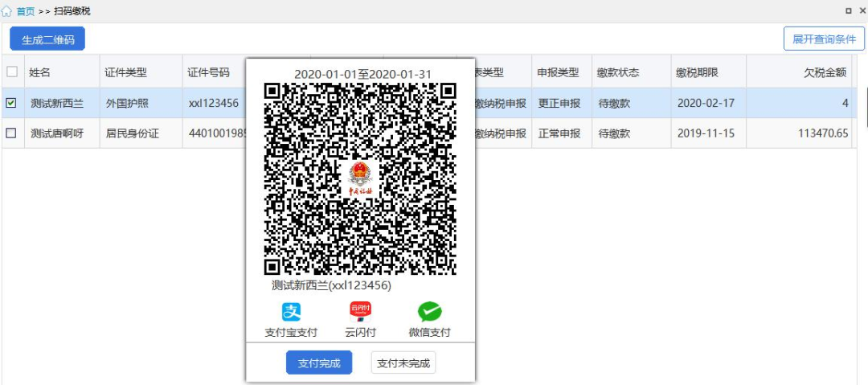Click the 2020-02-17 deadline cell
Image resolution: width=868 pixels, height=385 pixels.
point(709,103)
